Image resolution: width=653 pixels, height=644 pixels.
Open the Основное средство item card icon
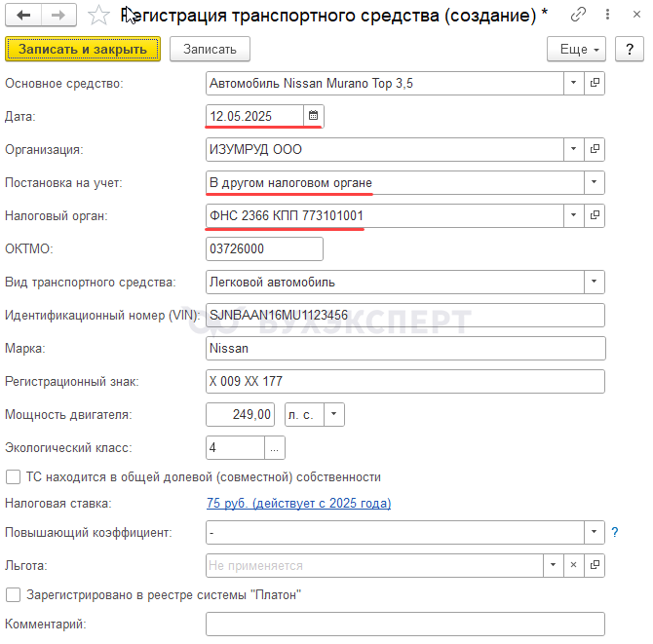click(595, 83)
